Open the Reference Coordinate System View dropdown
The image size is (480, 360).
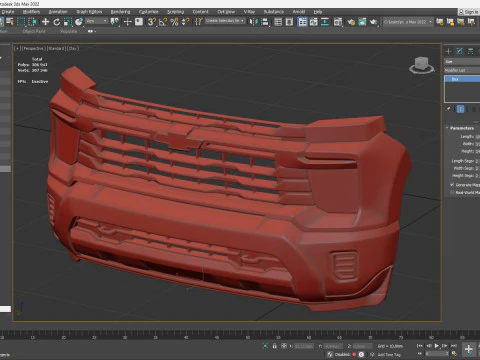click(97, 21)
